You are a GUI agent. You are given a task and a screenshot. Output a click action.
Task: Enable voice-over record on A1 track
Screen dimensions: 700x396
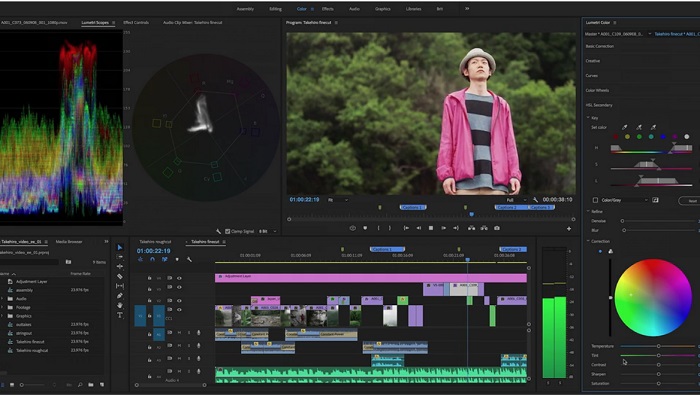click(x=199, y=333)
